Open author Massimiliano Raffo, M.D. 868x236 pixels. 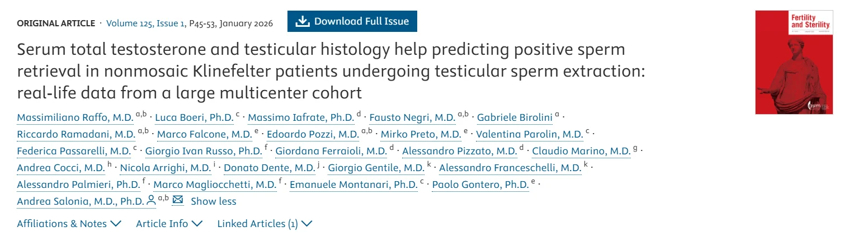75,117
